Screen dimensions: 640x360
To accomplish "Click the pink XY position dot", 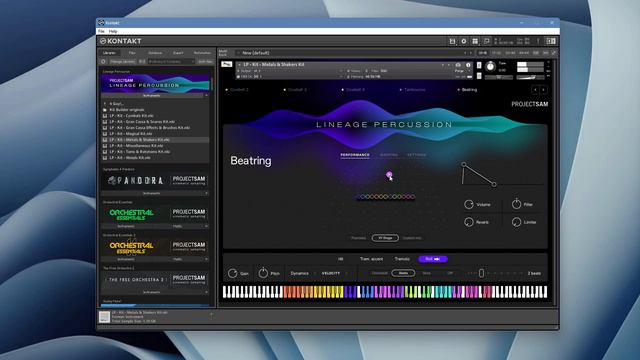I will [x=389, y=175].
